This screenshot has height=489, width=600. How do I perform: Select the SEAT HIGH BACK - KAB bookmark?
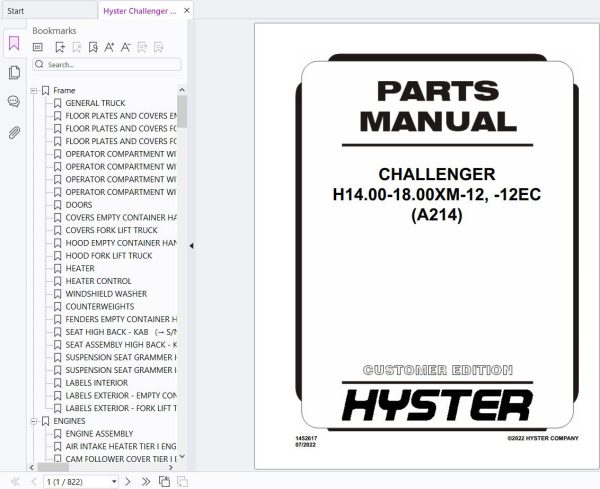(121, 332)
